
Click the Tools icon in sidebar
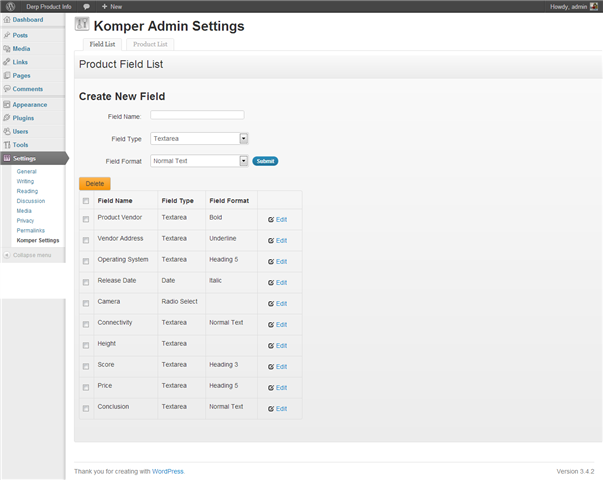click(x=7, y=145)
